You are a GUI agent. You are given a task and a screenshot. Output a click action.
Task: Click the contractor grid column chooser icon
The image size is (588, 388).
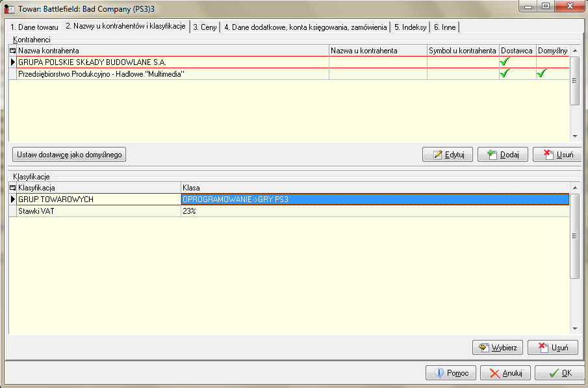(x=13, y=51)
